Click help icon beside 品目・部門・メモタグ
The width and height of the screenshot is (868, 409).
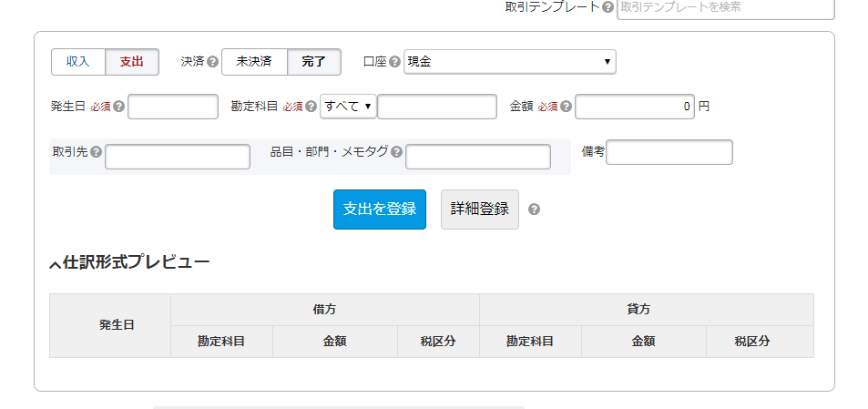click(x=396, y=152)
